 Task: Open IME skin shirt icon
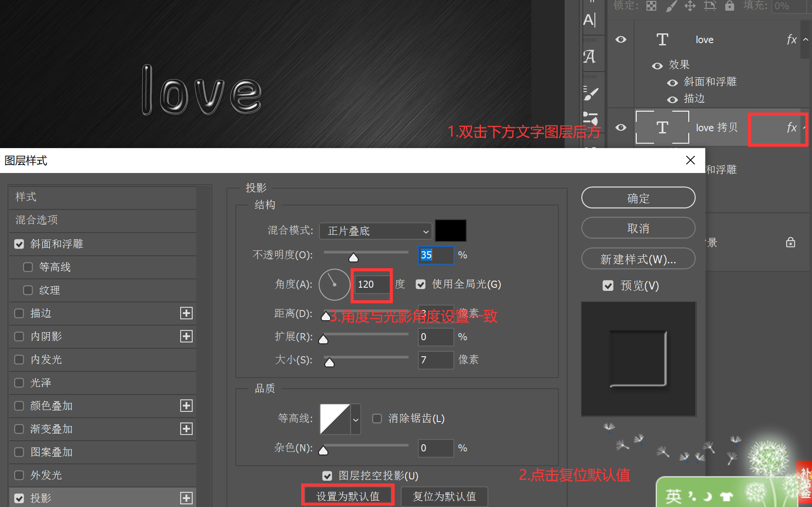726,496
